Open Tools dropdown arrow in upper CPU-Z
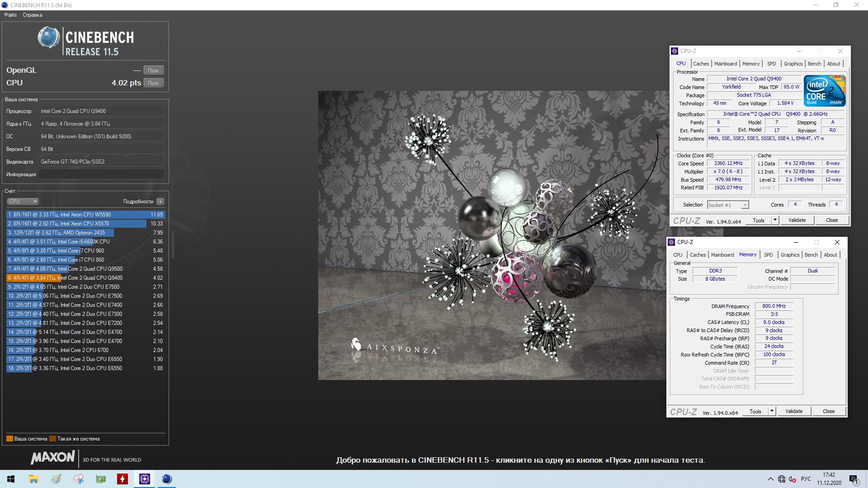 [775, 221]
